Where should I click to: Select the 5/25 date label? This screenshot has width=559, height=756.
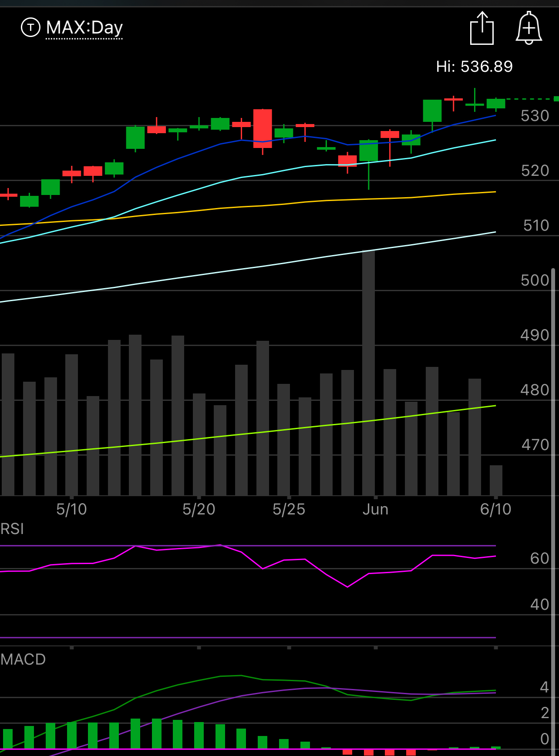pyautogui.click(x=289, y=509)
